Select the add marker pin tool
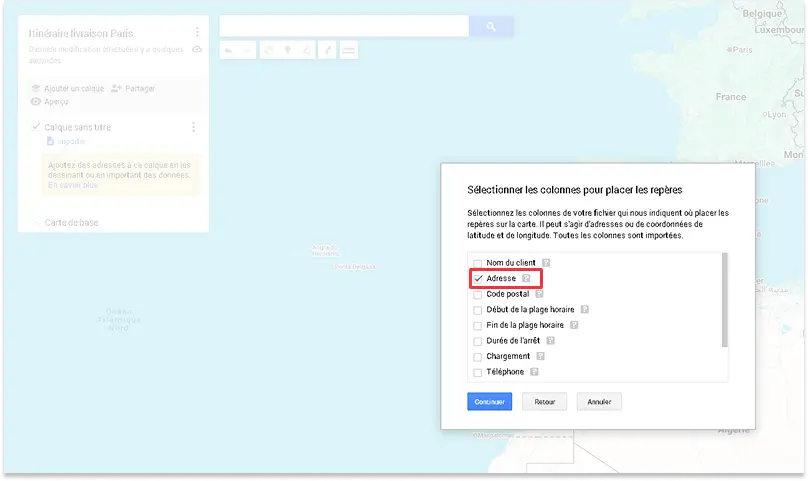Viewport: 808px width, 481px height. pyautogui.click(x=288, y=51)
